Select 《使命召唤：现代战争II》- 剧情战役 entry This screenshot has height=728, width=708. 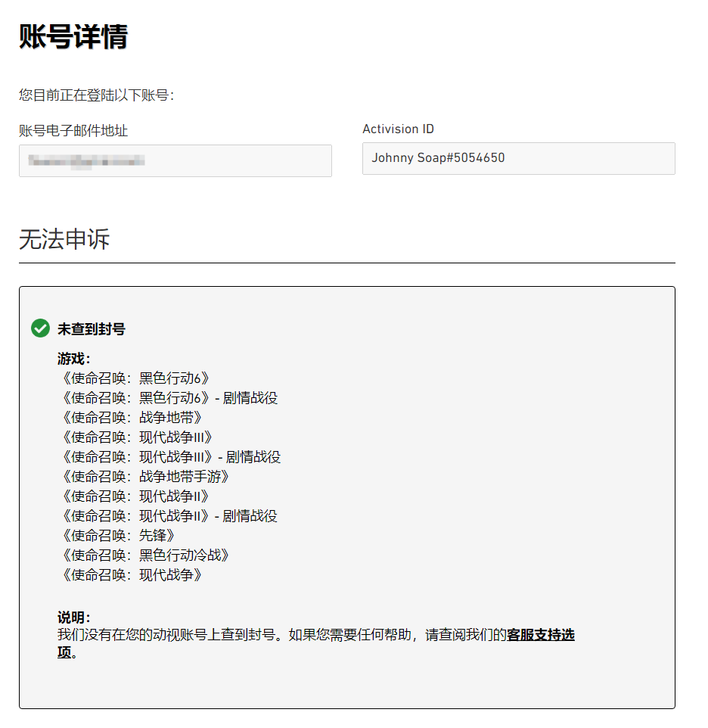pyautogui.click(x=169, y=516)
